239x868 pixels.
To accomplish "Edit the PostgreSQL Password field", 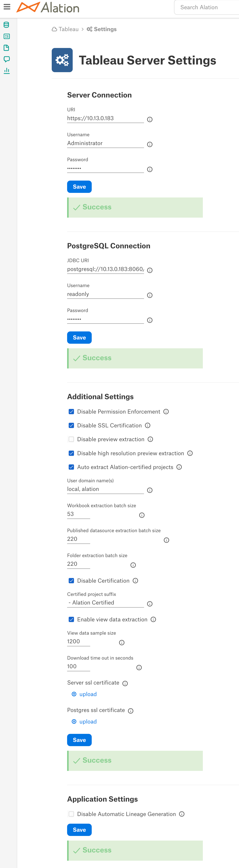I will tap(105, 319).
